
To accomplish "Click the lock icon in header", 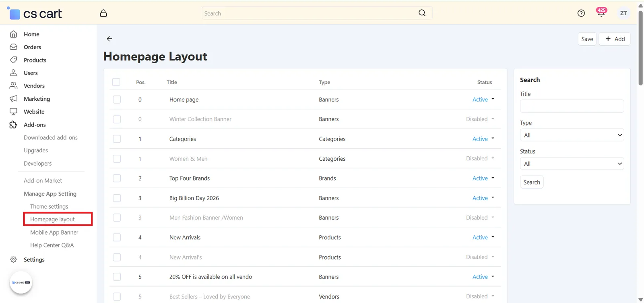I will tap(103, 13).
